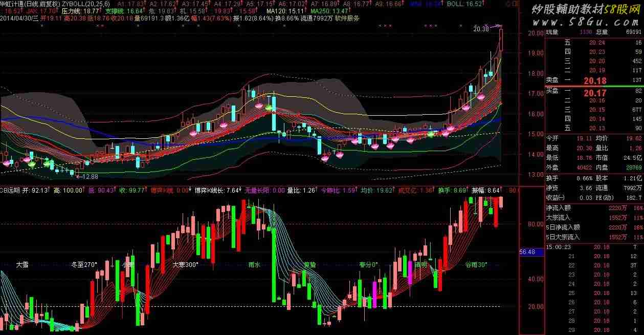Click the 振幅: 8.64 in indicator header
This screenshot has height=335, width=644.
coord(485,190)
